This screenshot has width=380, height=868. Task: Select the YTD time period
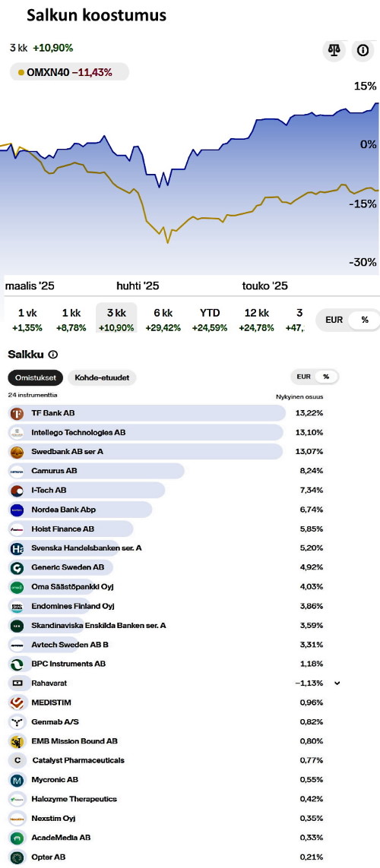tap(210, 320)
